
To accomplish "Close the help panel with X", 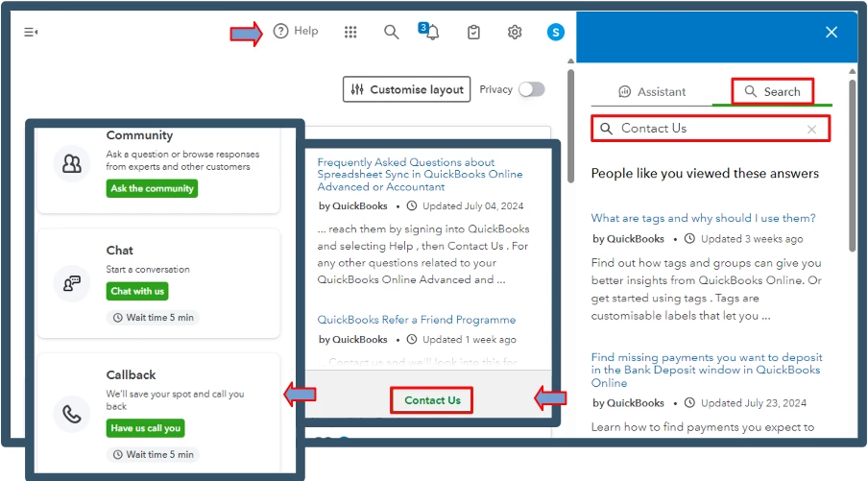I will [x=832, y=32].
